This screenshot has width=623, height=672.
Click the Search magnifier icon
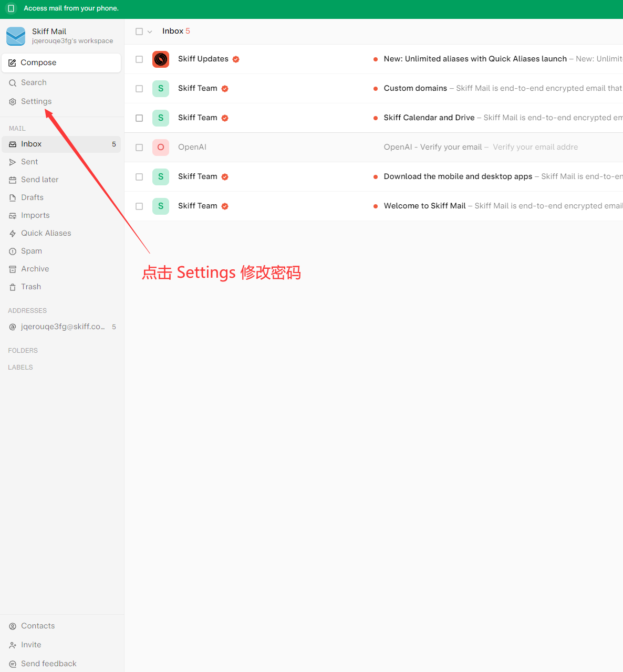[13, 83]
